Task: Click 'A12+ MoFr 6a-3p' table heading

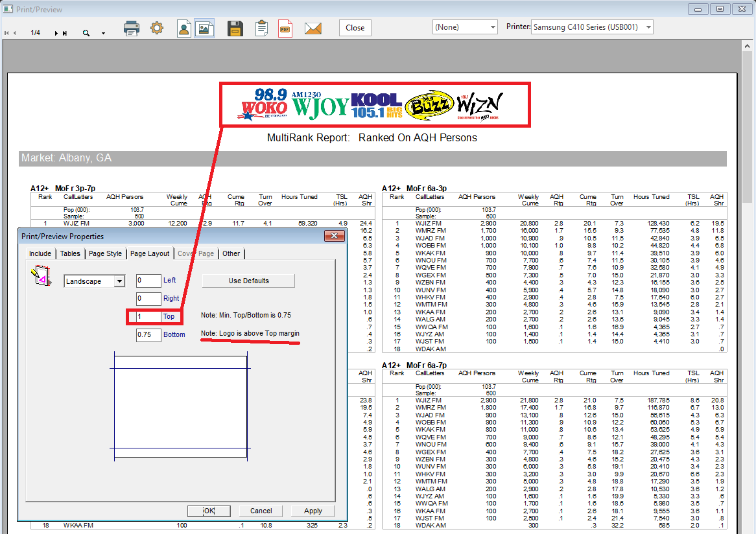Action: (414, 189)
